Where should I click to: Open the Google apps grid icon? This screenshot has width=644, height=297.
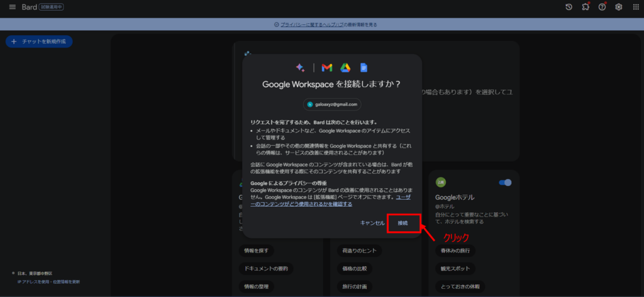pyautogui.click(x=636, y=7)
